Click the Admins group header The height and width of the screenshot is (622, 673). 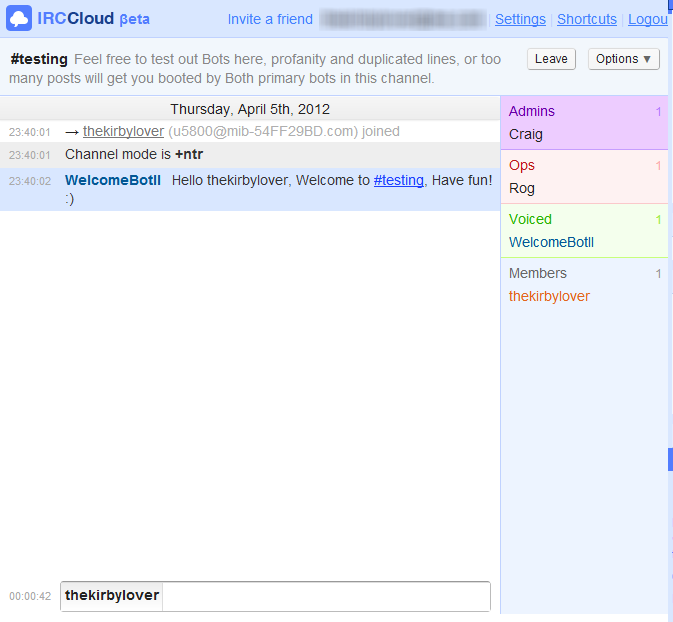(x=532, y=111)
